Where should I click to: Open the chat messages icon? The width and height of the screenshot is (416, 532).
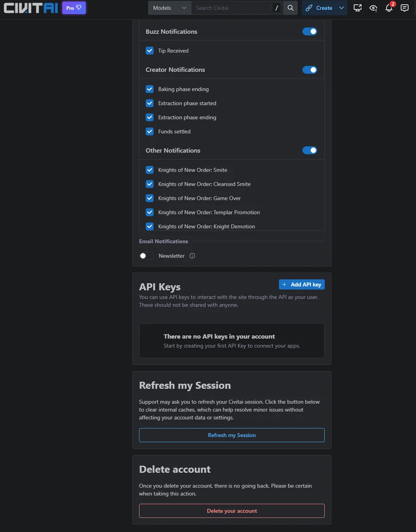(404, 8)
